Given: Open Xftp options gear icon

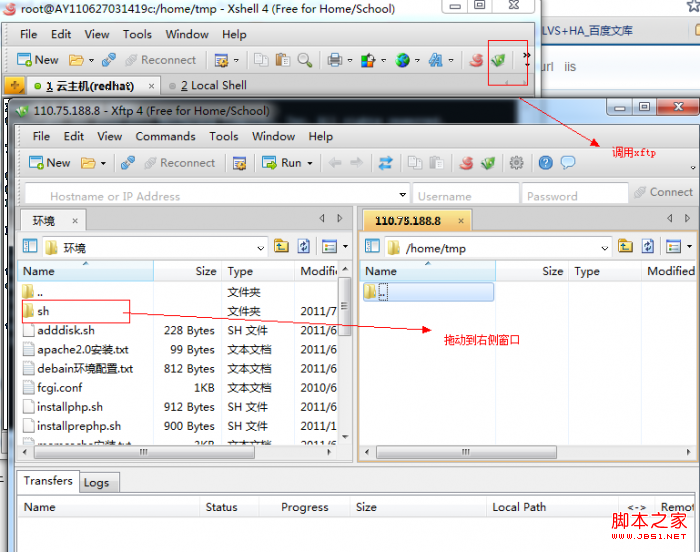Looking at the screenshot, I should pos(517,163).
